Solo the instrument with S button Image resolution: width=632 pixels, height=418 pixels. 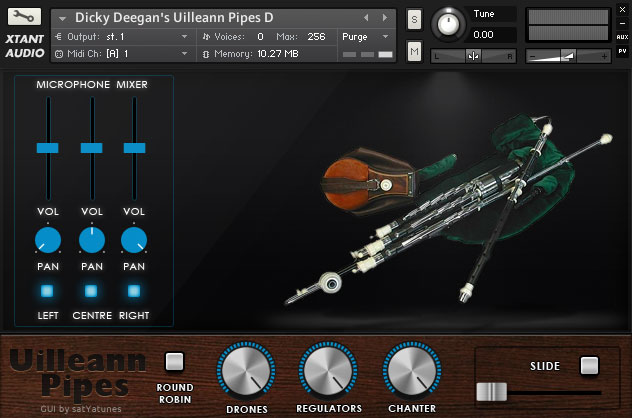pos(414,19)
